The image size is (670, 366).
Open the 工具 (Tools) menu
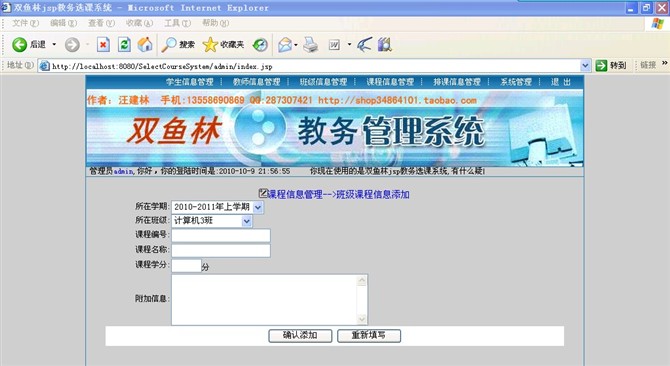[177, 23]
